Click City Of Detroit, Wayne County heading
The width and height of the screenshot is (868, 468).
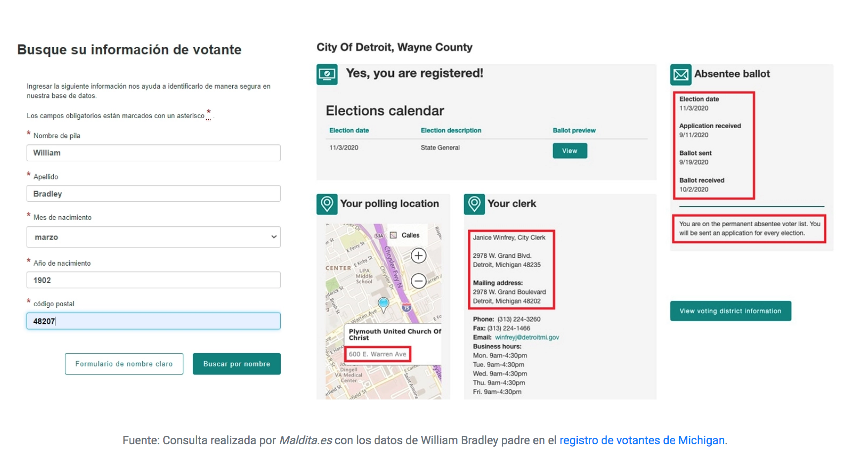[x=394, y=47]
